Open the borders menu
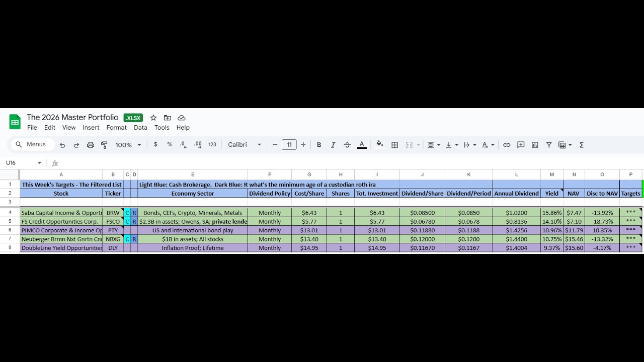 (x=395, y=145)
